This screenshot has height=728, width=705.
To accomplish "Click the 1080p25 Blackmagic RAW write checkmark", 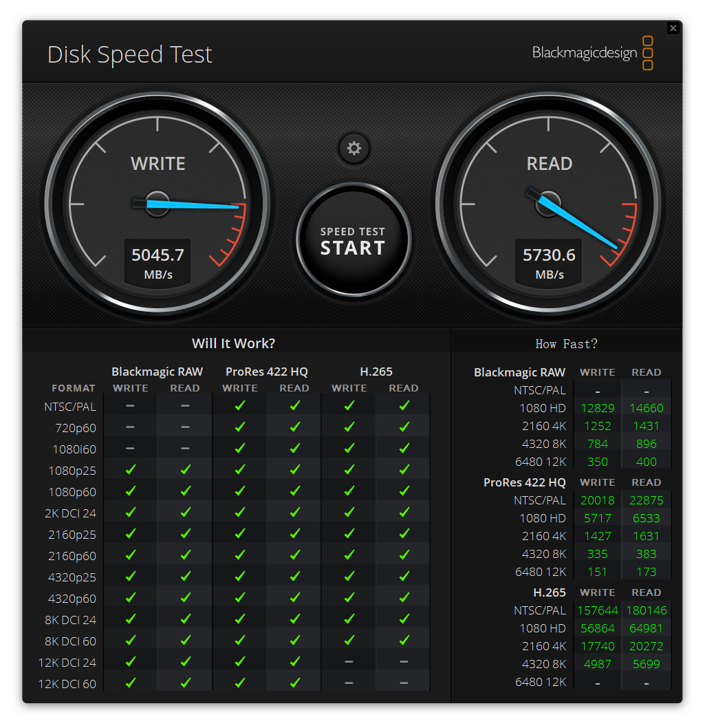I will point(131,471).
